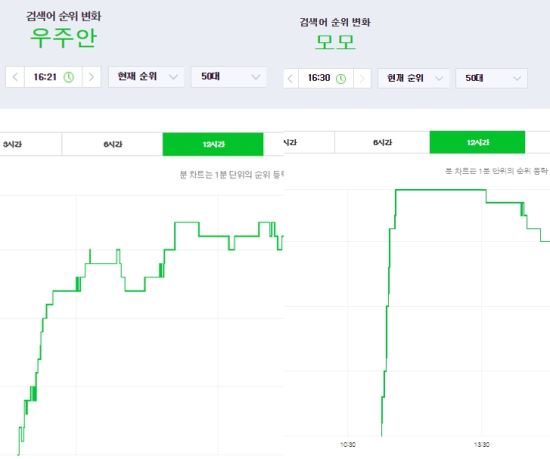This screenshot has height=459, width=550.
Task: Click the 모모 keyword title
Action: pyautogui.click(x=335, y=42)
